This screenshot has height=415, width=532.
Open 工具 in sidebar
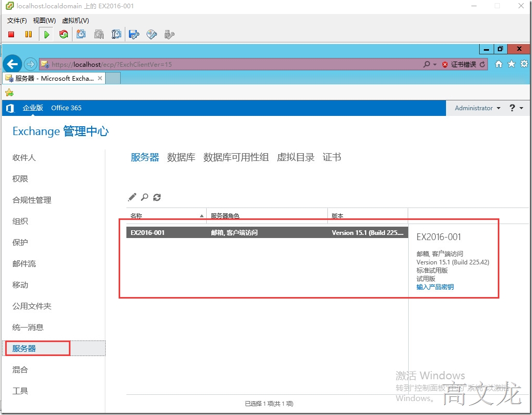tap(20, 391)
